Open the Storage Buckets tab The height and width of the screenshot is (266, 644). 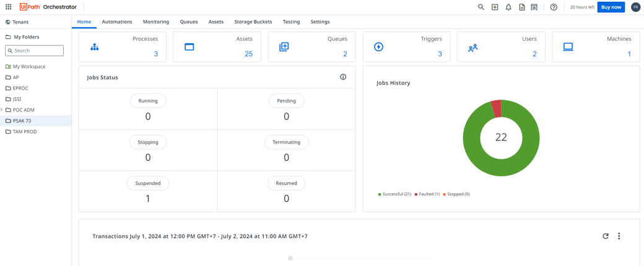[x=253, y=22]
